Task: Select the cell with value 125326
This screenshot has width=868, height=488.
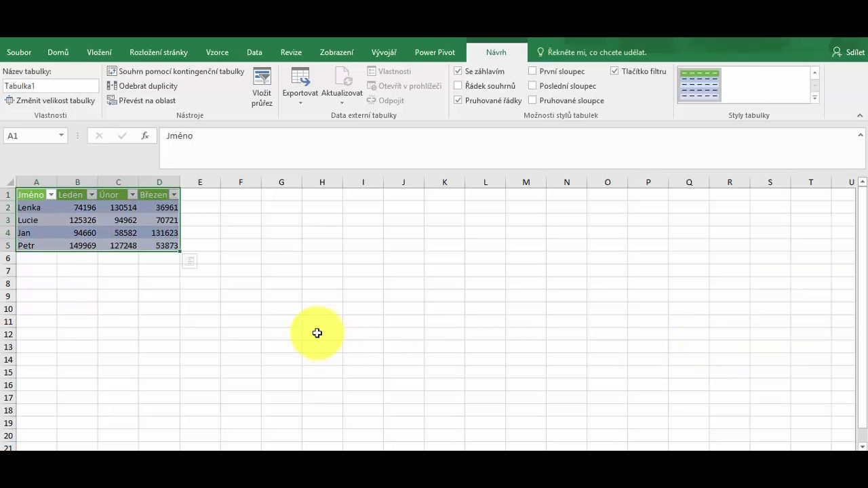Action: (77, 220)
